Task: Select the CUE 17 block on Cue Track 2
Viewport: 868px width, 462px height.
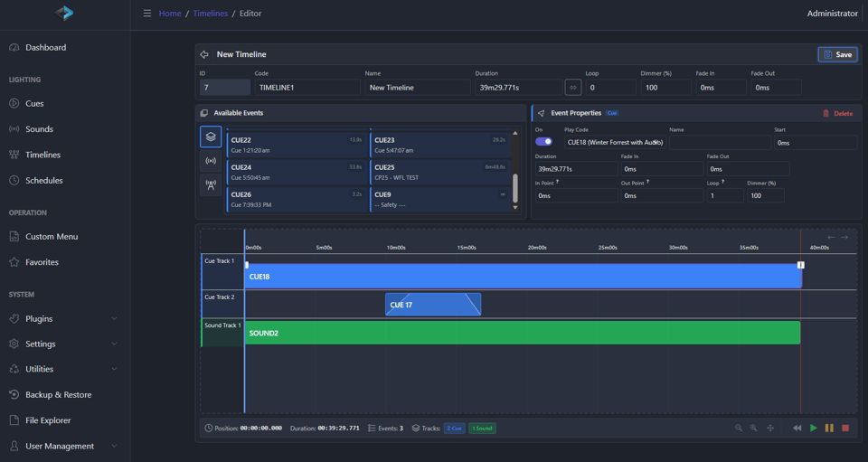Action: pyautogui.click(x=433, y=305)
